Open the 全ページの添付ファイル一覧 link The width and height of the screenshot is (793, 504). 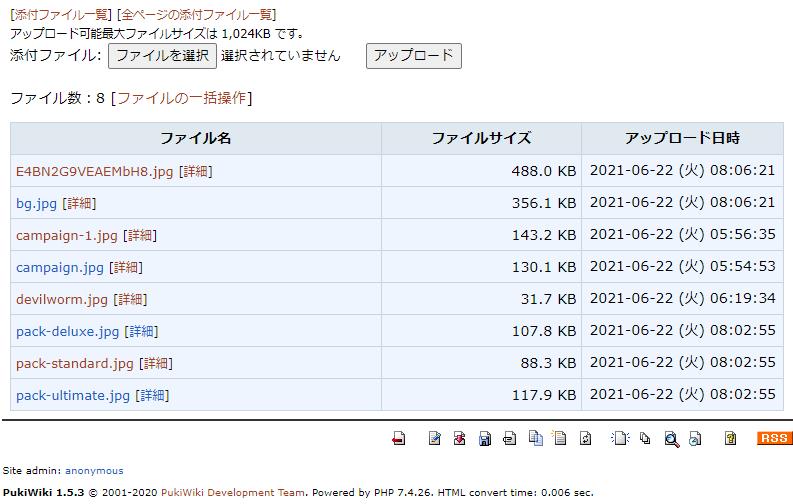pyautogui.click(x=197, y=15)
